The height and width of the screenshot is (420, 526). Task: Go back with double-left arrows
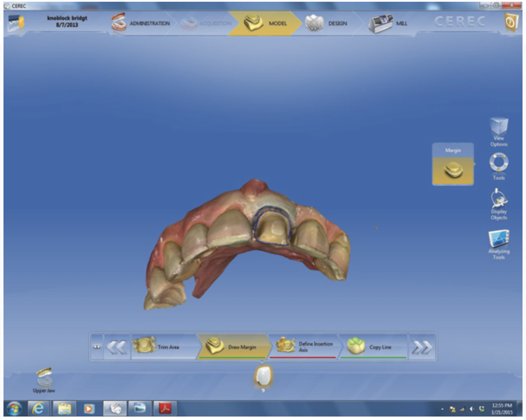[117, 347]
